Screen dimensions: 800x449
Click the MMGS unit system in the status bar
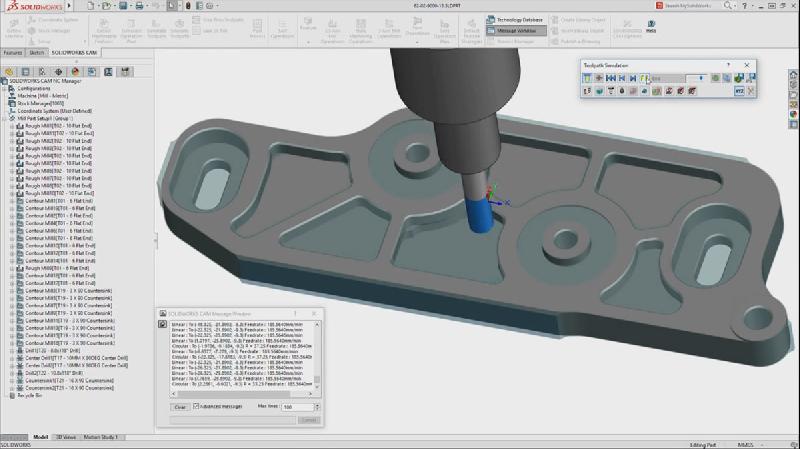pyautogui.click(x=745, y=445)
